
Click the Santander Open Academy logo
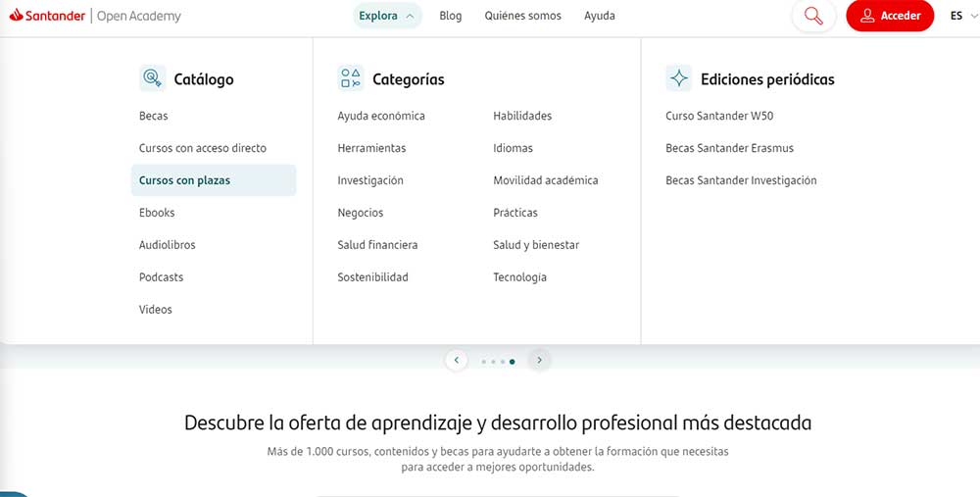[x=95, y=16]
